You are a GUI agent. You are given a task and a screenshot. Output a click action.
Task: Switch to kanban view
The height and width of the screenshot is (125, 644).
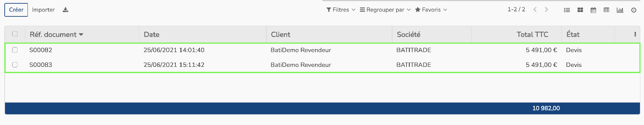580,10
